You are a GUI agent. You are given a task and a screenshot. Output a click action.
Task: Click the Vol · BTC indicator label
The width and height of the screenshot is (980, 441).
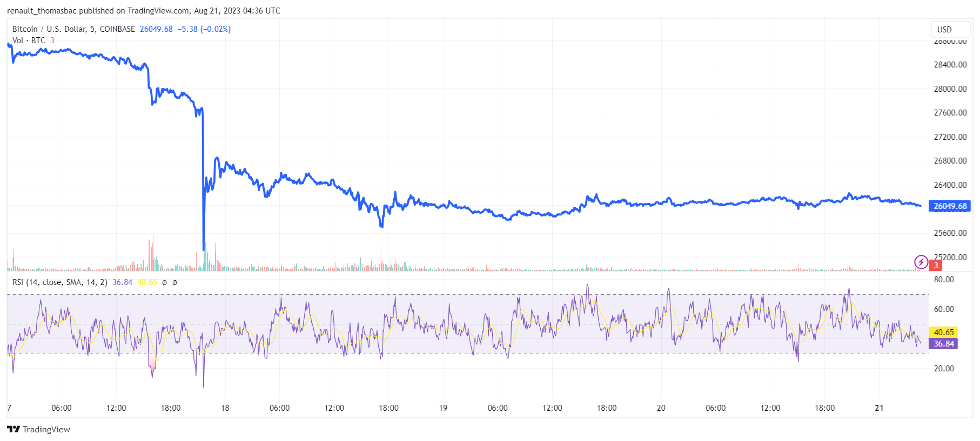coord(29,40)
